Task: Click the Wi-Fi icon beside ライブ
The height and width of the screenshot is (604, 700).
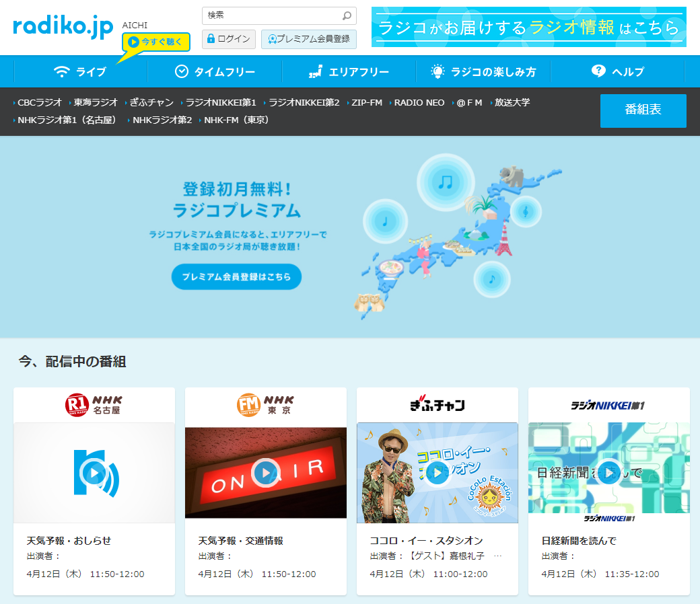Action: click(62, 71)
